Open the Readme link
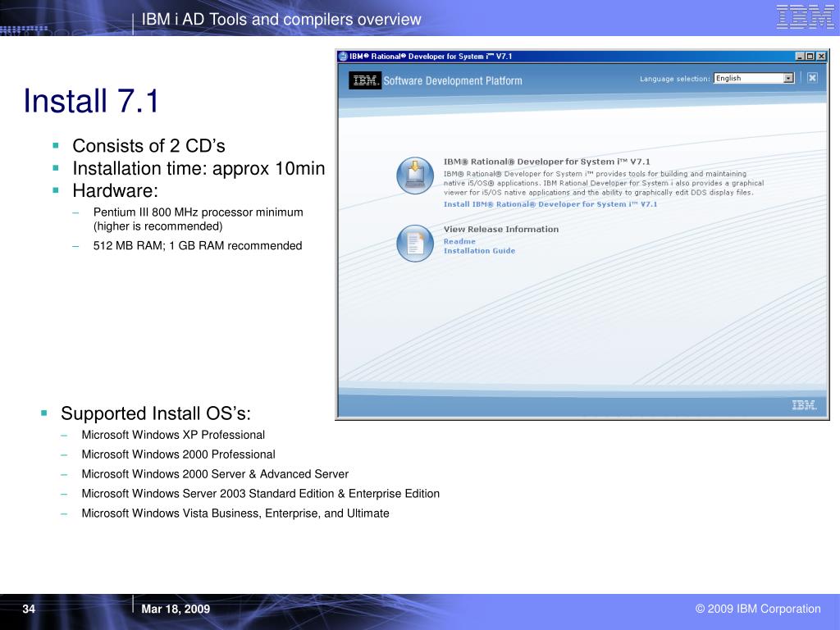The height and width of the screenshot is (630, 840). [459, 242]
